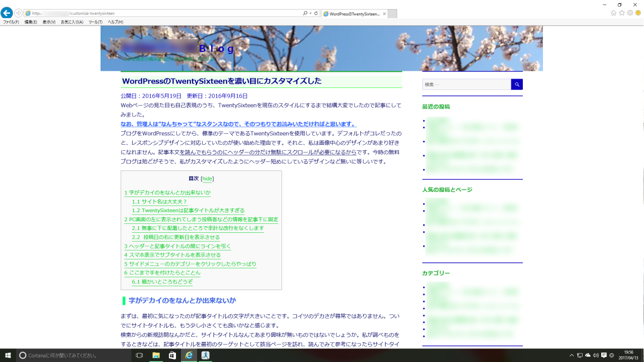Open TOC entry 2.1 無事に下に配置したところで
The image size is (644, 362).
198,228
